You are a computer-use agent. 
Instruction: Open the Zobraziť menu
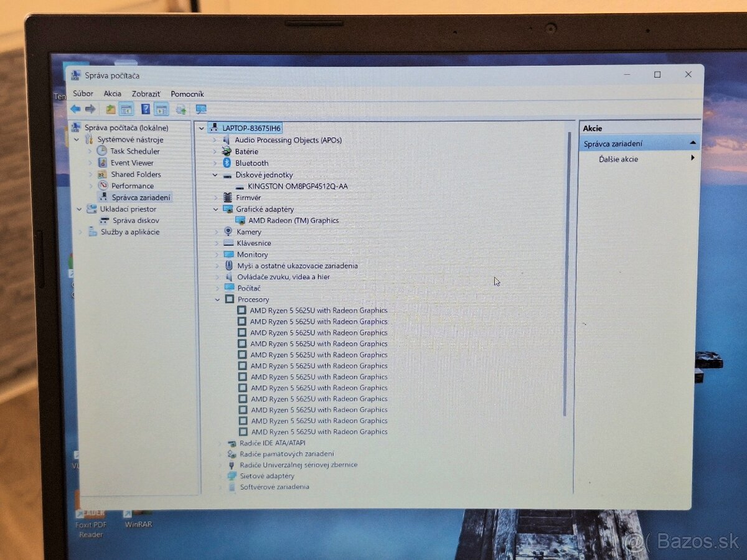click(146, 93)
